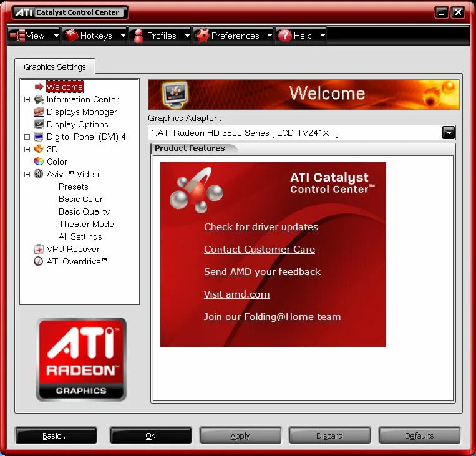Click the Defaults button
This screenshot has width=476, height=456.
[x=419, y=435]
